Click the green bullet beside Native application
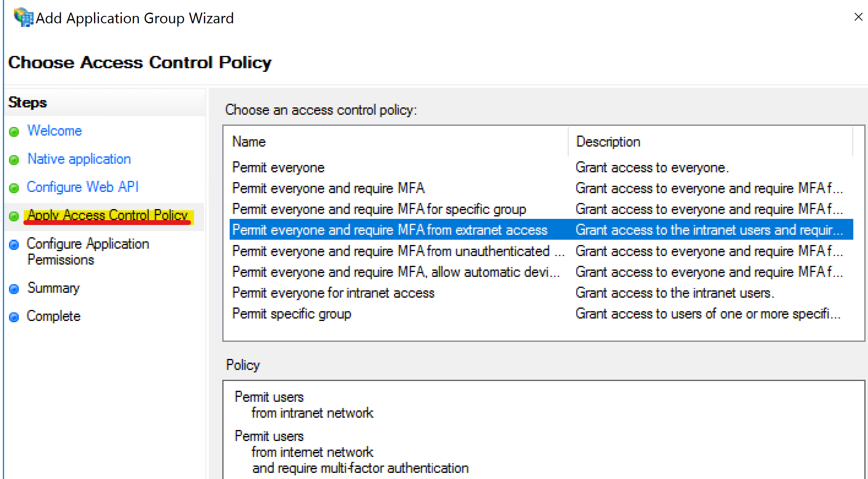 14,160
